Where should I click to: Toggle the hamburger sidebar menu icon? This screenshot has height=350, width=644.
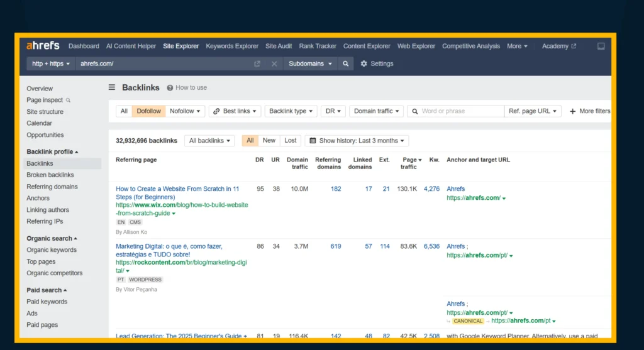tap(112, 88)
